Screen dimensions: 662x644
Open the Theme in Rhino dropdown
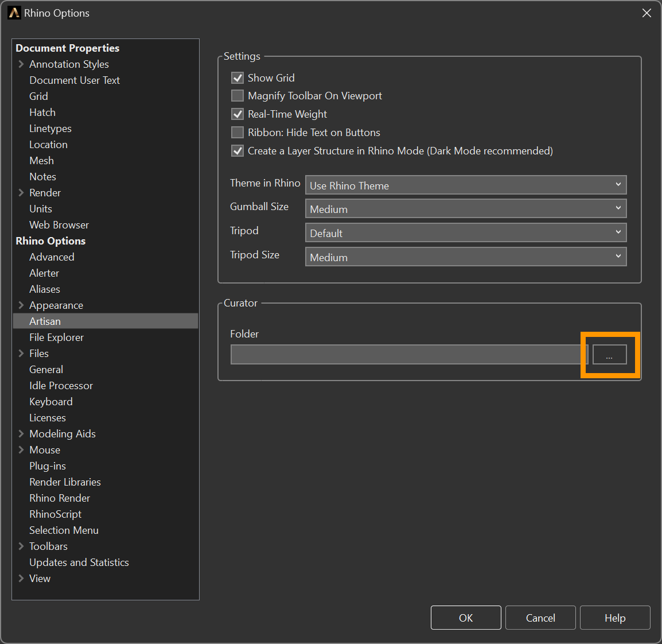pos(465,185)
